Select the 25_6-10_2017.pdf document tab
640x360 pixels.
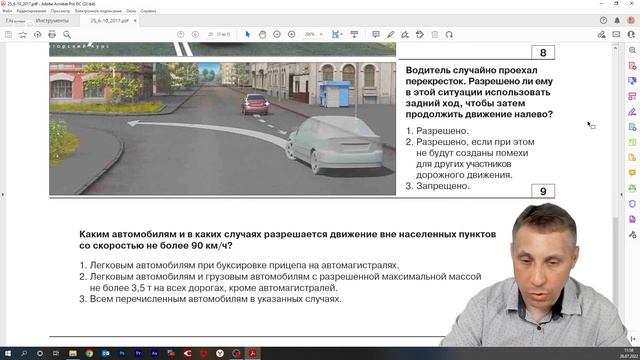[109, 20]
